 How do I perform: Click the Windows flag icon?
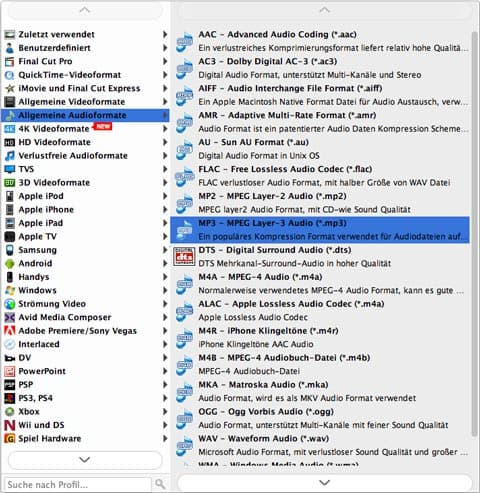click(10, 290)
